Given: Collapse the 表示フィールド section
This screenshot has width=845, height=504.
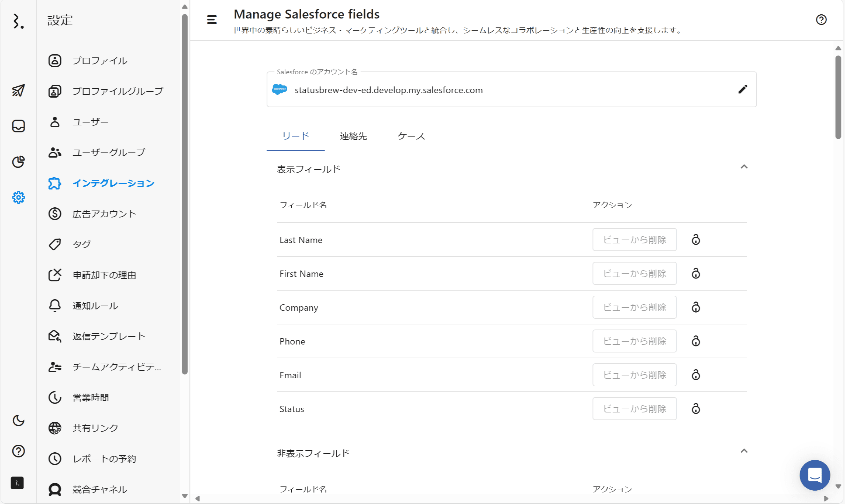Looking at the screenshot, I should 744,167.
